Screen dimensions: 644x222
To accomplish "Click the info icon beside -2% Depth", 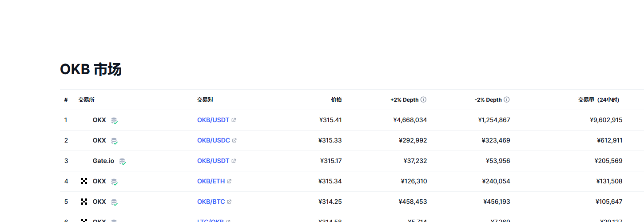I will (506, 100).
